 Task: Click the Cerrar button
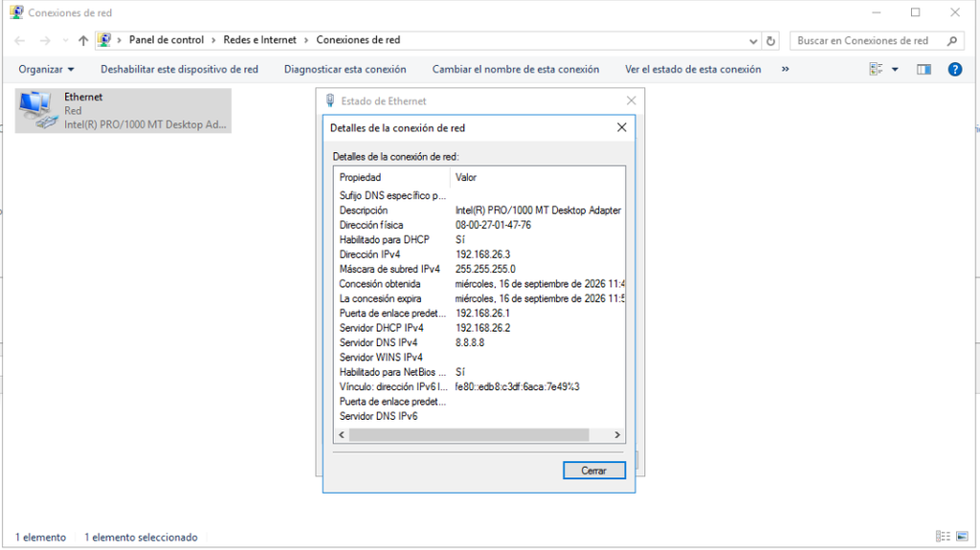coord(593,471)
